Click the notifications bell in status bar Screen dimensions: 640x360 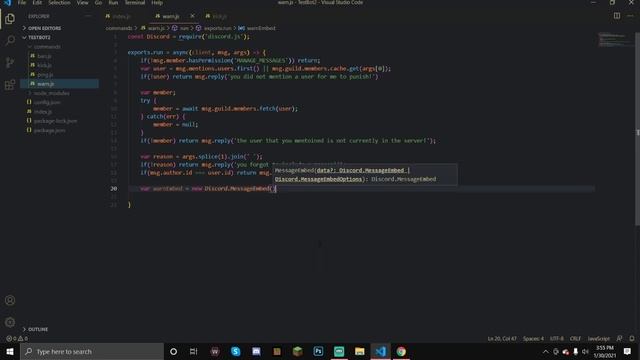coord(632,338)
